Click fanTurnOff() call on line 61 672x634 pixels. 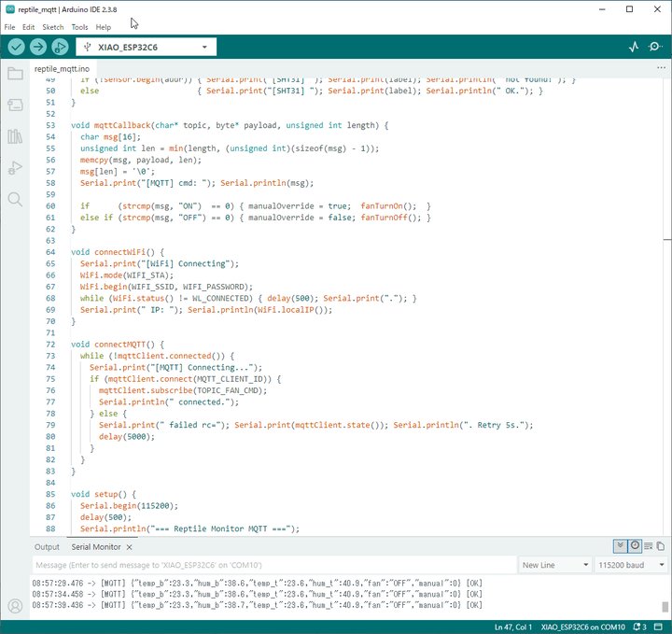pos(391,218)
